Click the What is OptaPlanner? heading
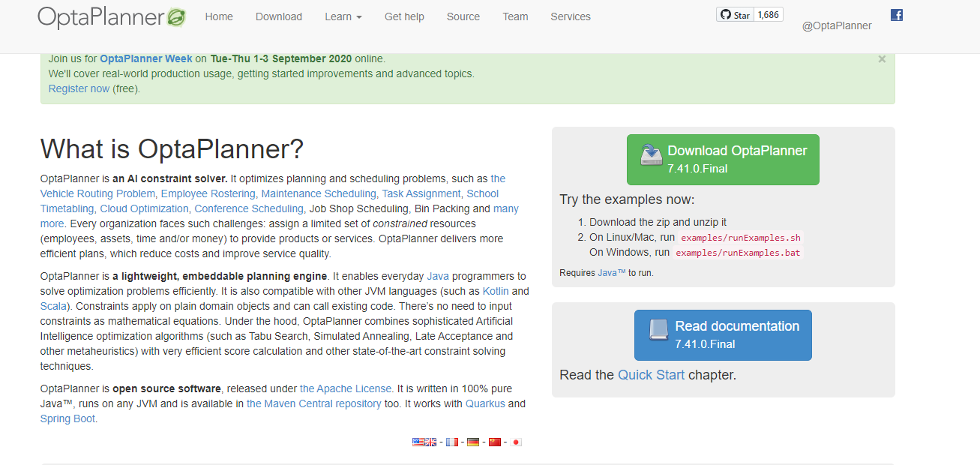Viewport: 980px width, 465px height. click(172, 148)
